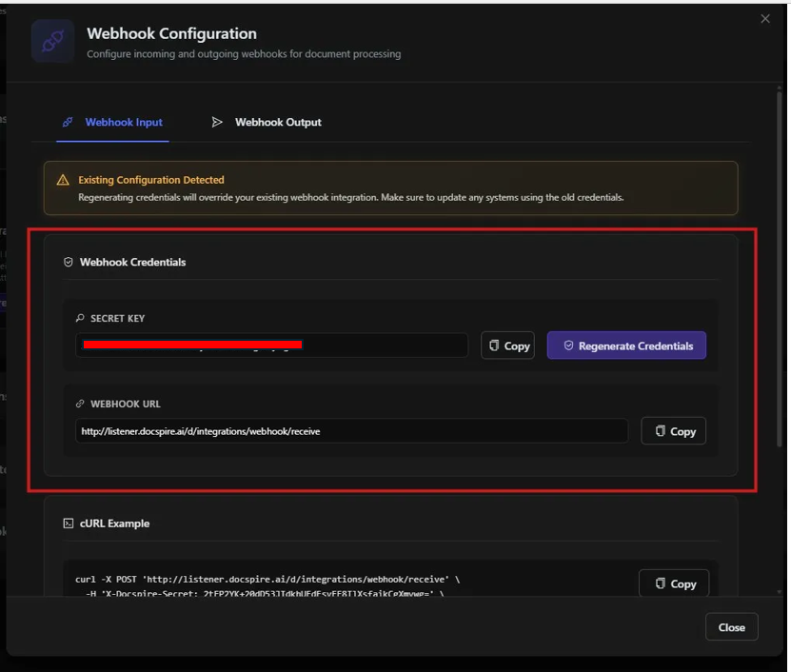Click the webhook URL input field
791x672 pixels.
click(351, 431)
